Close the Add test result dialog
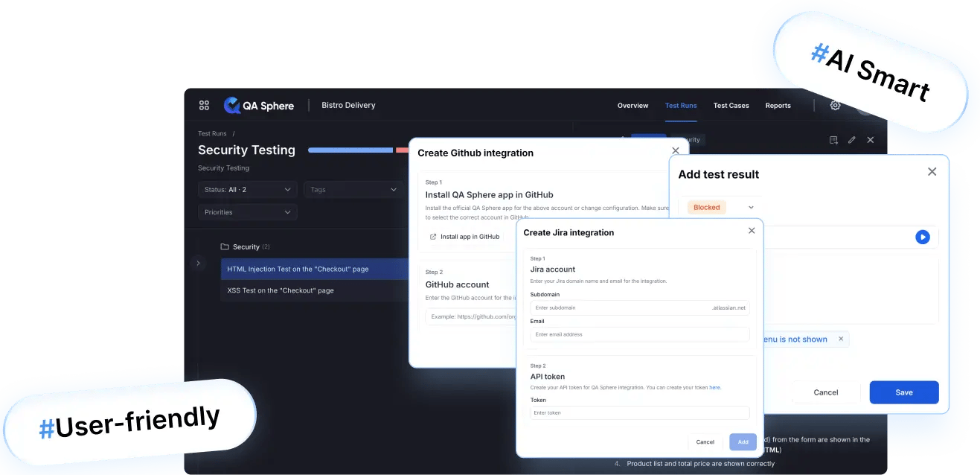 [932, 172]
